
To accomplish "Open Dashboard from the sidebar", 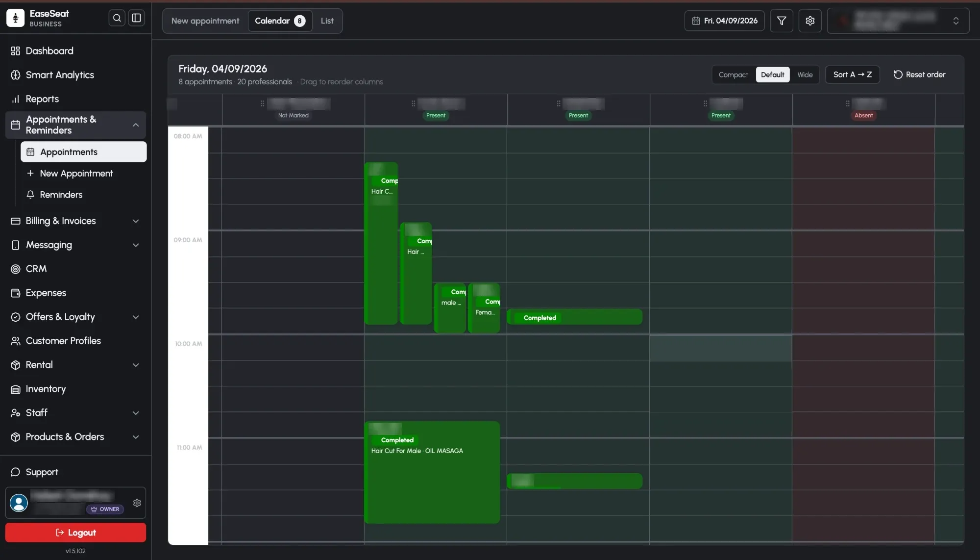I will coord(75,51).
